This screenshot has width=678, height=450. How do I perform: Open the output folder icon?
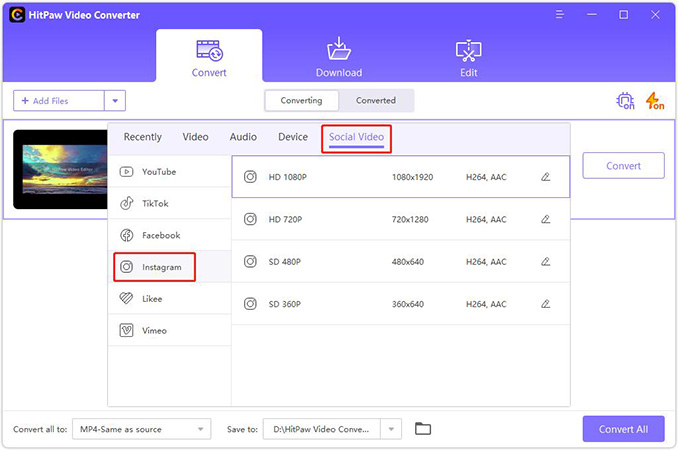(423, 429)
